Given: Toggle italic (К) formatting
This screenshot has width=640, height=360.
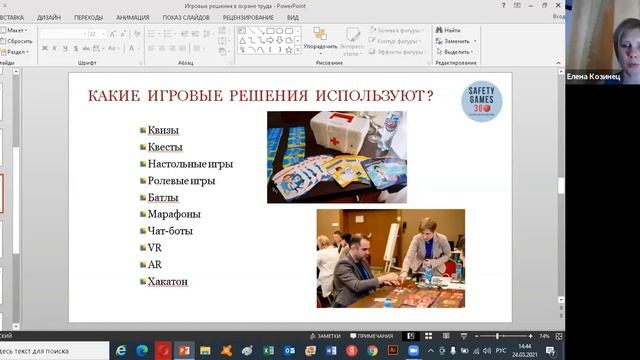Looking at the screenshot, I should 55,49.
